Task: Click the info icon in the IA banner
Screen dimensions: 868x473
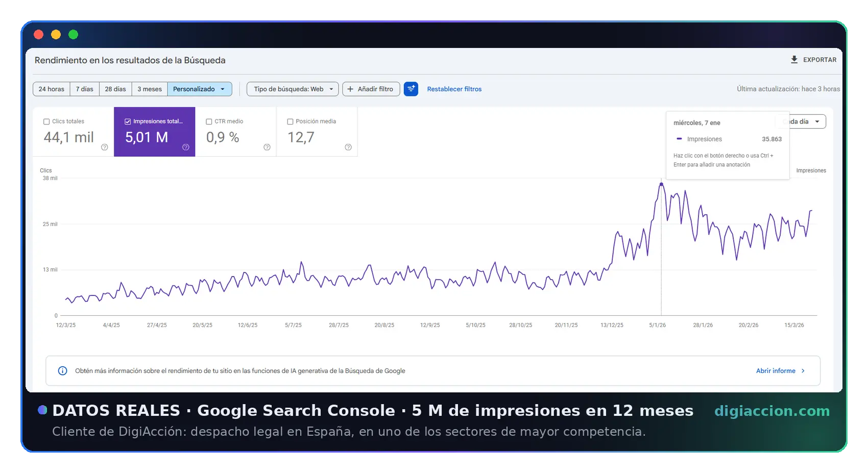Action: [62, 371]
